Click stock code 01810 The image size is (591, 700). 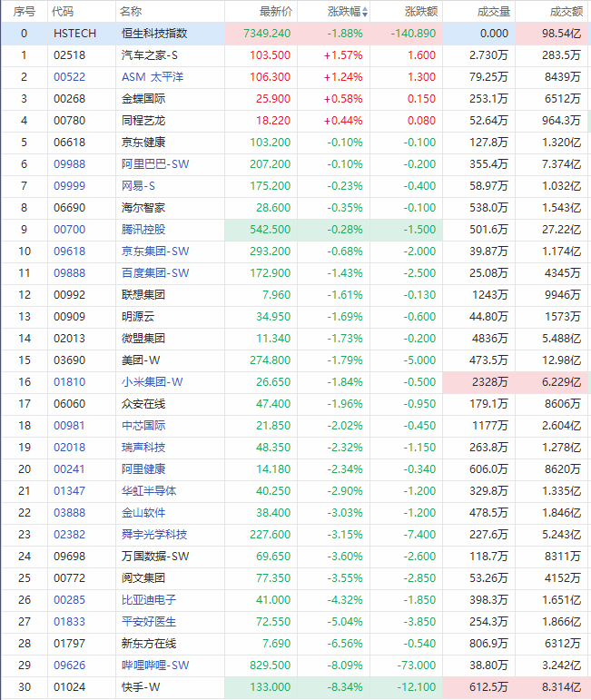[69, 382]
